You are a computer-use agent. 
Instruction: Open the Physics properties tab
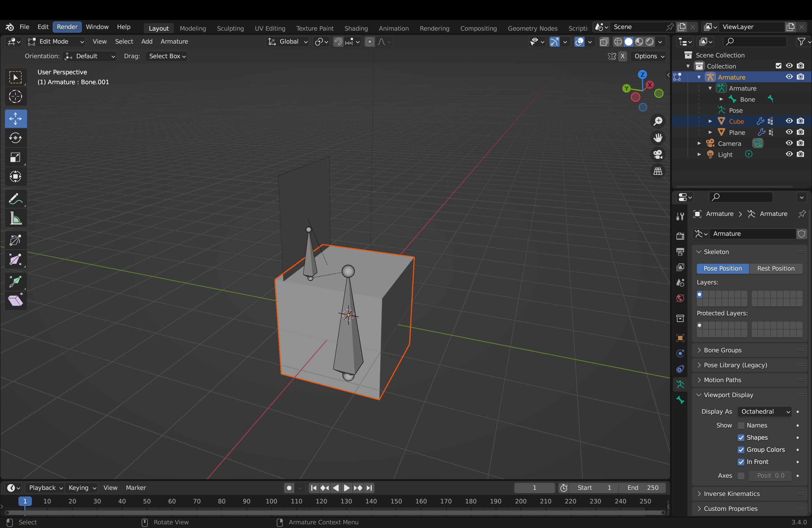(680, 353)
